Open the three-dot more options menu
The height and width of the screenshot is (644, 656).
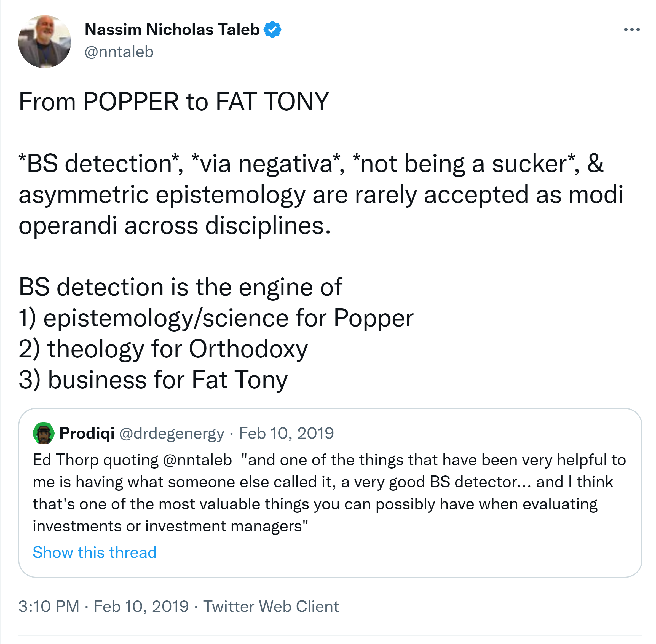tap(631, 30)
